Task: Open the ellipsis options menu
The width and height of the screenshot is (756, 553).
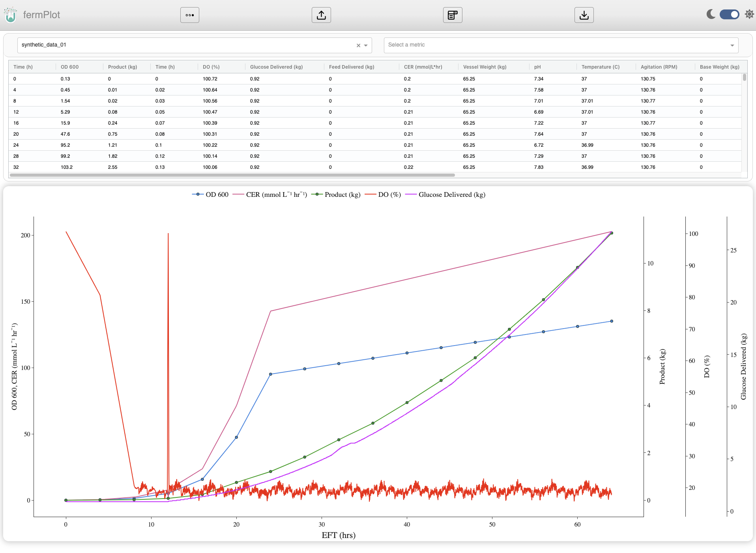Action: pos(189,15)
